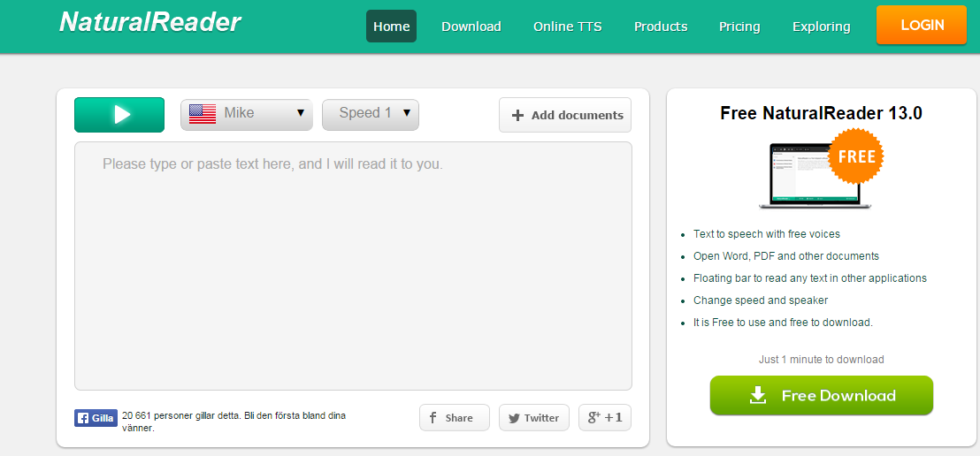Image resolution: width=980 pixels, height=456 pixels.
Task: Click the orange LOGIN button
Action: [x=922, y=25]
